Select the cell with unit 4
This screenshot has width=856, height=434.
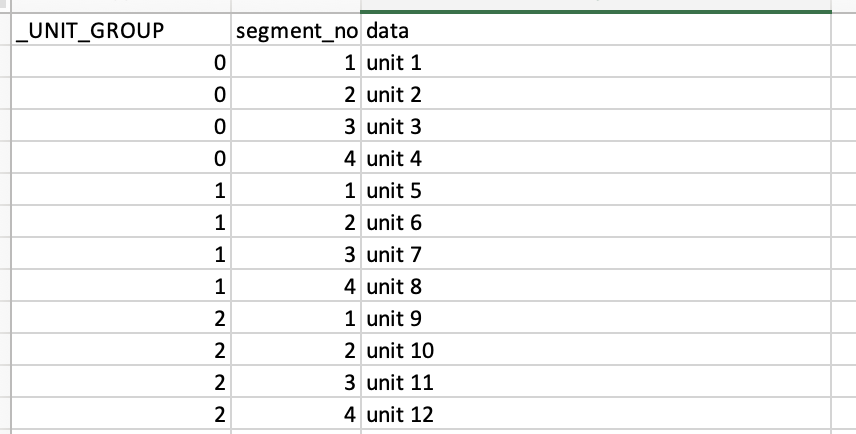[x=596, y=157]
